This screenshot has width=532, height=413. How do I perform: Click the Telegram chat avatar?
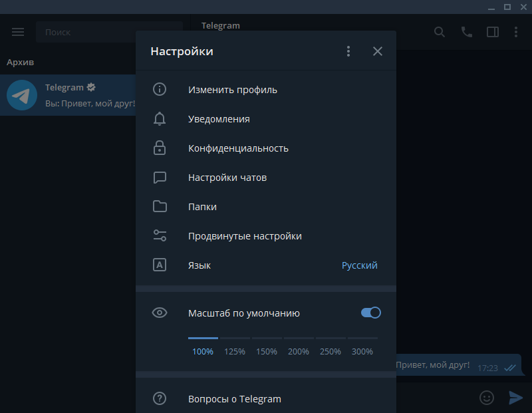click(22, 95)
